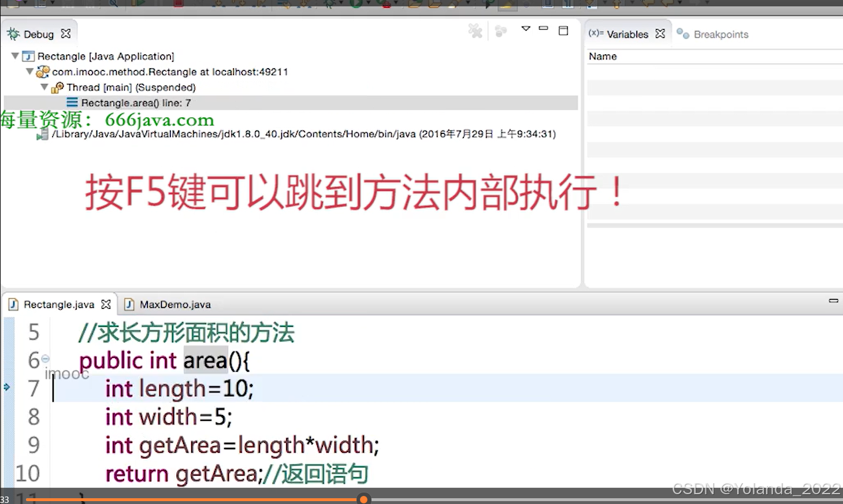Select Rectangle [Java Application] tree entry
This screenshot has width=843, height=504.
tap(106, 56)
